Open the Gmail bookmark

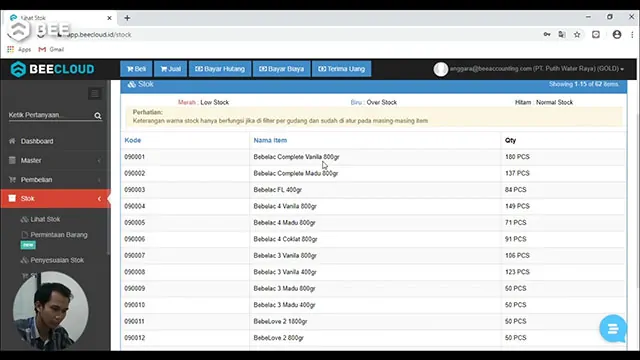coord(51,49)
